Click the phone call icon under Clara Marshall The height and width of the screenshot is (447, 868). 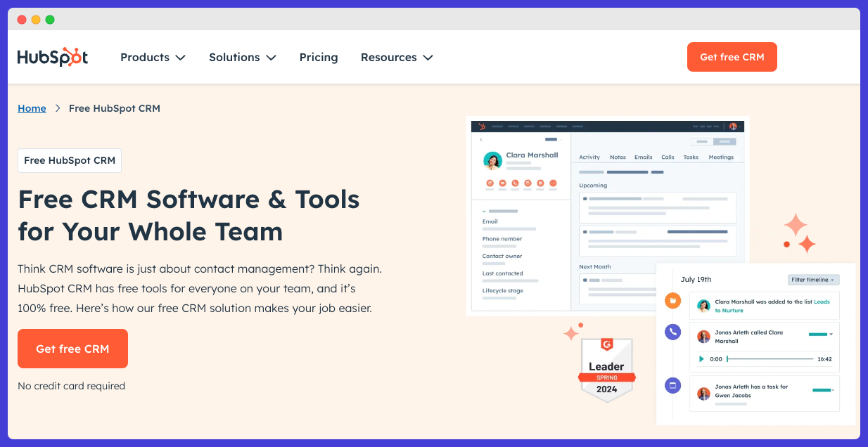point(515,183)
